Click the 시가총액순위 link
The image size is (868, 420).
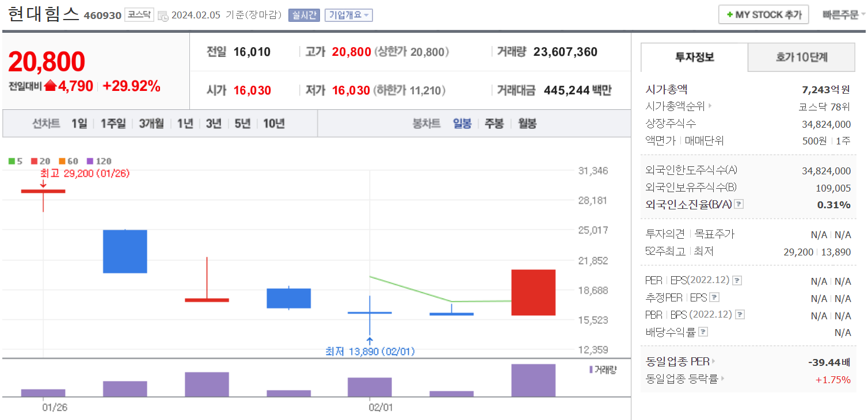[x=675, y=106]
